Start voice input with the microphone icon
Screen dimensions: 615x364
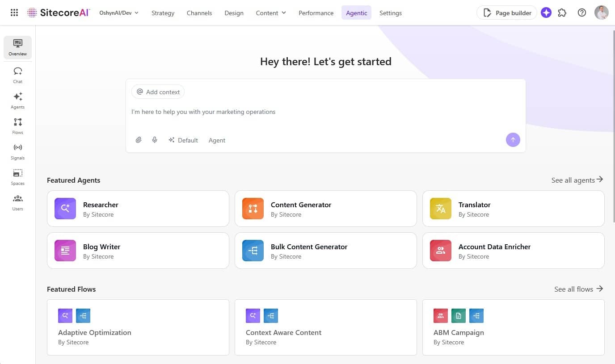coord(155,140)
